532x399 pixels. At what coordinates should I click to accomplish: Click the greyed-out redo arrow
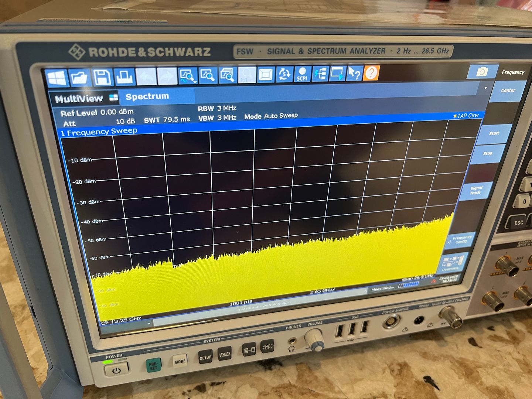(167, 76)
